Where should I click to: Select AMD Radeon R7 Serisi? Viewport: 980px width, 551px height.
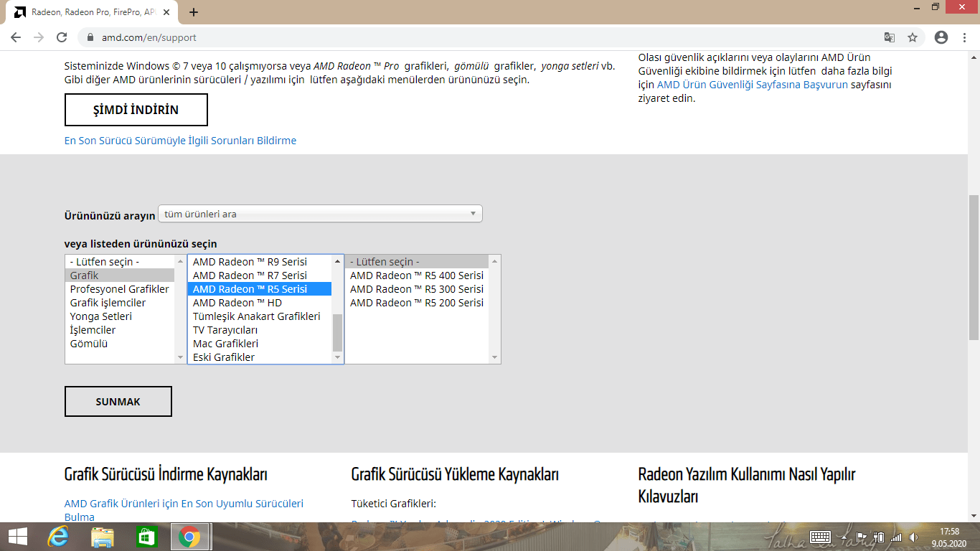[x=260, y=275]
